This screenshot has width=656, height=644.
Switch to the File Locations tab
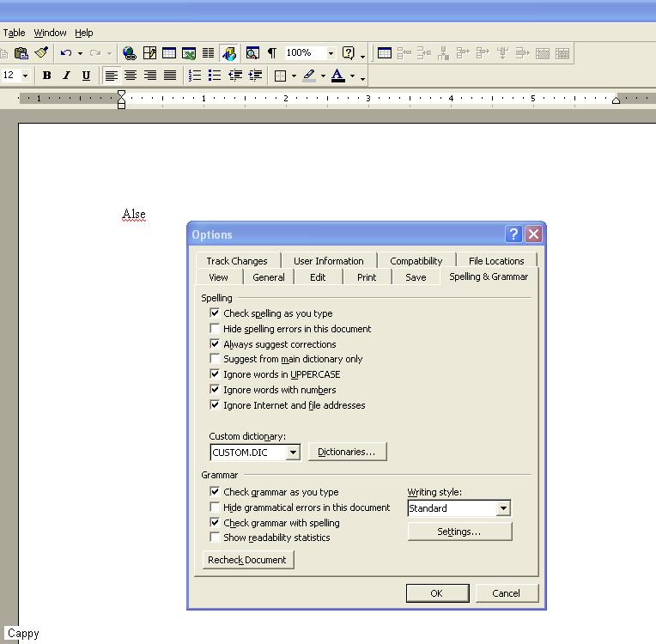(x=496, y=261)
